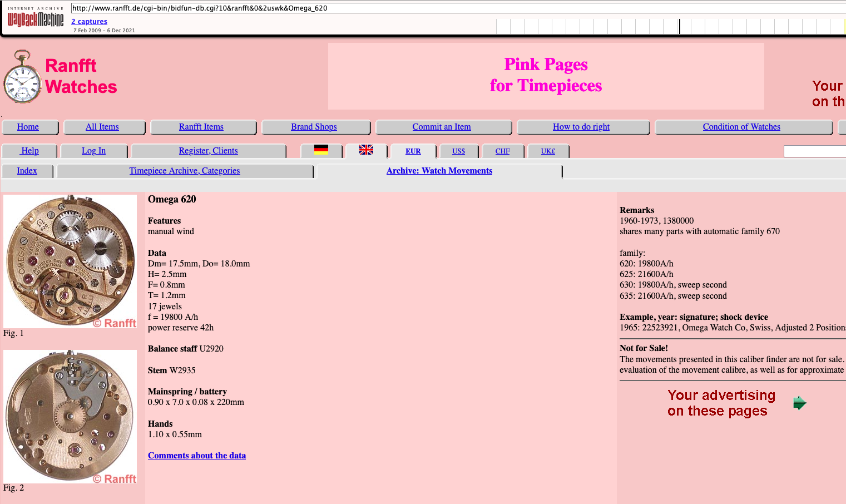The image size is (846, 504).
Task: Click the green arrow beside advertising text
Action: click(799, 403)
